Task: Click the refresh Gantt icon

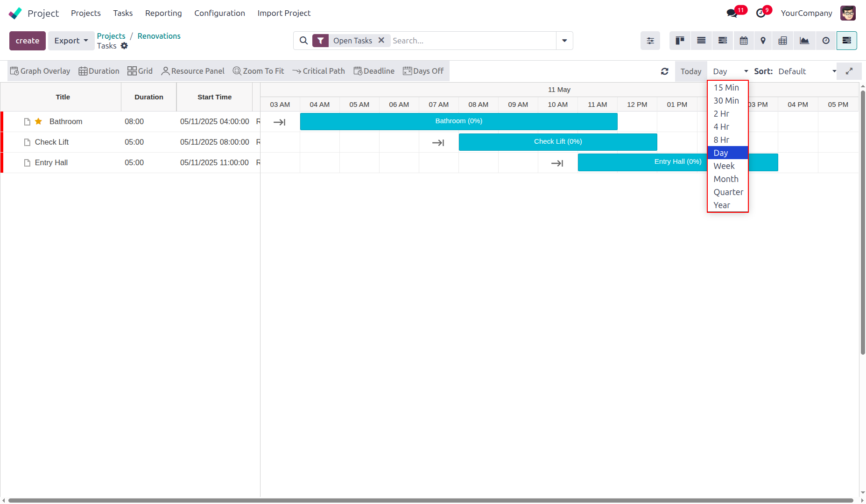Action: point(665,71)
